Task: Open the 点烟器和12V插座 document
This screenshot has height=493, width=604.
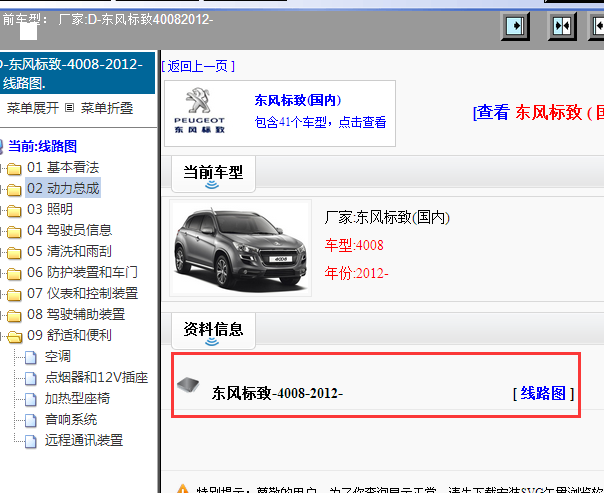Action: [x=96, y=377]
